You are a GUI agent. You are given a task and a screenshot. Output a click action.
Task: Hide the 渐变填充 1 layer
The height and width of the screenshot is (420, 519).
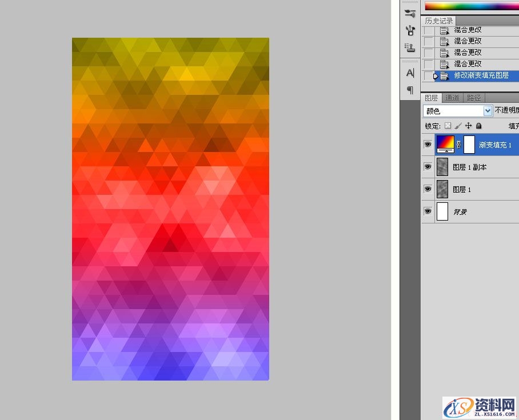428,145
